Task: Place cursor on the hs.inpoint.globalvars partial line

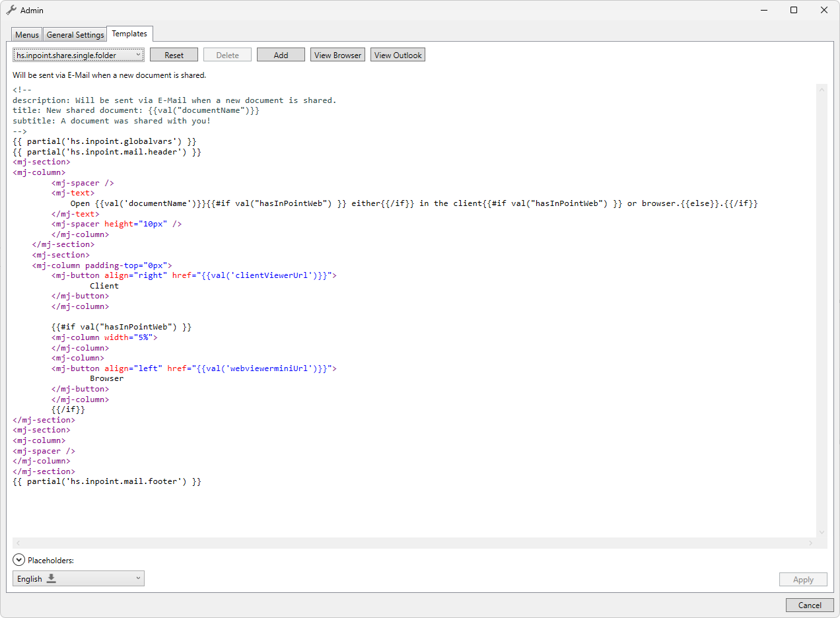Action: click(x=104, y=141)
